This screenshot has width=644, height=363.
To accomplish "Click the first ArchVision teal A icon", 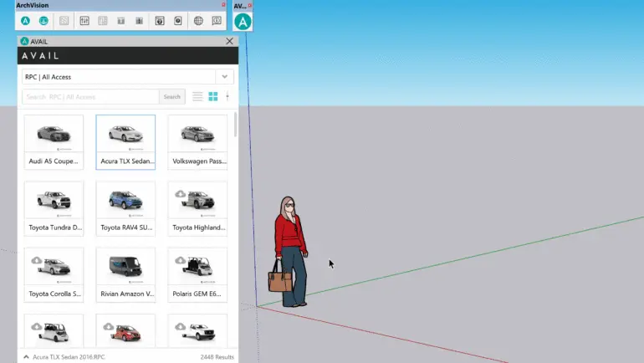I will tap(25, 21).
